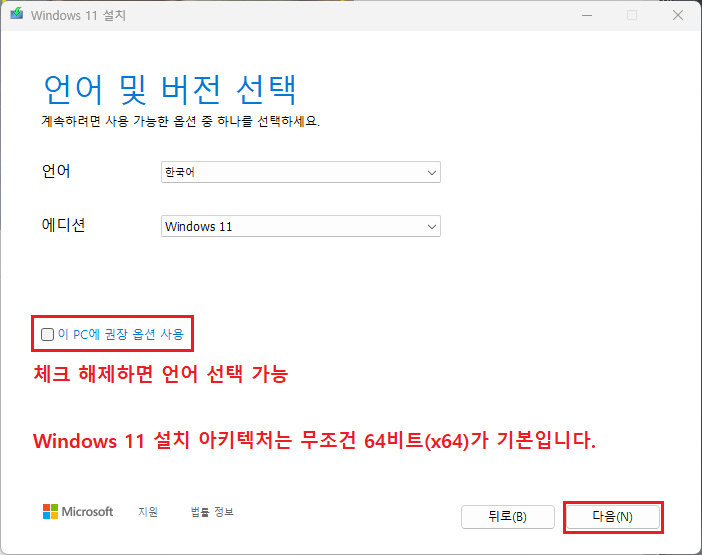Open the 언어 (language) dropdown showing 한국어

(x=301, y=172)
